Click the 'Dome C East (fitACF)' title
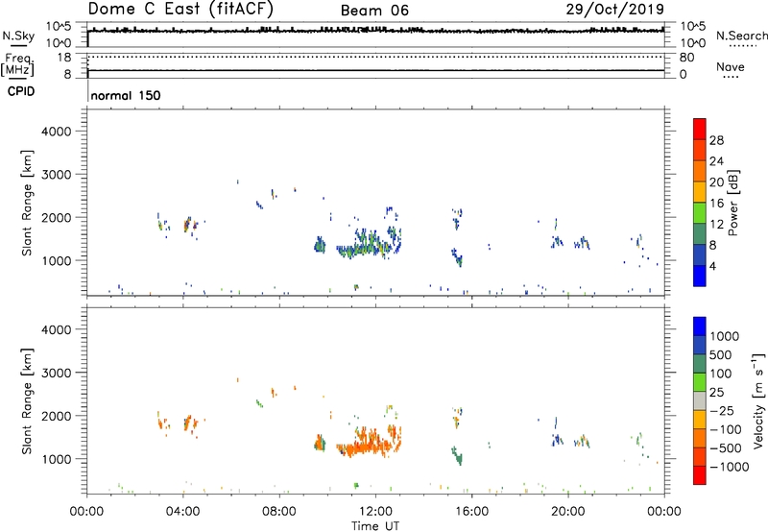768x532 pixels. pyautogui.click(x=180, y=9)
